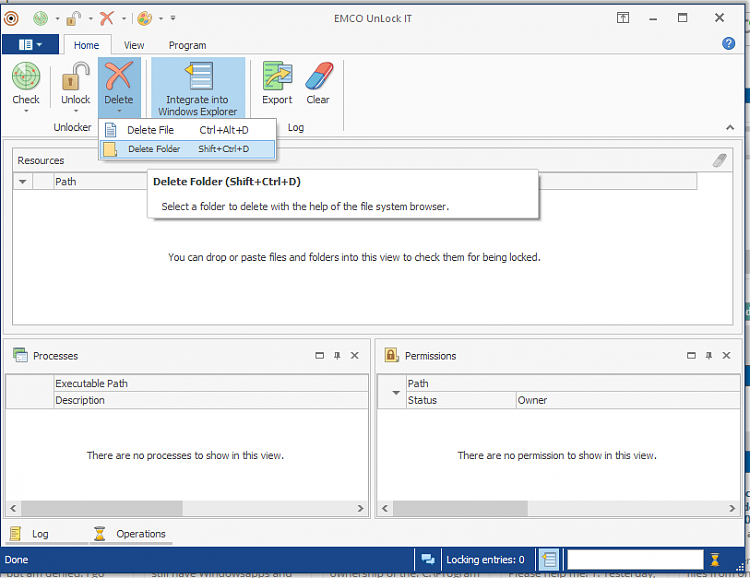Toggle Integrate into Windows Explorer
Viewport: 750px width, 578px height.
198,88
